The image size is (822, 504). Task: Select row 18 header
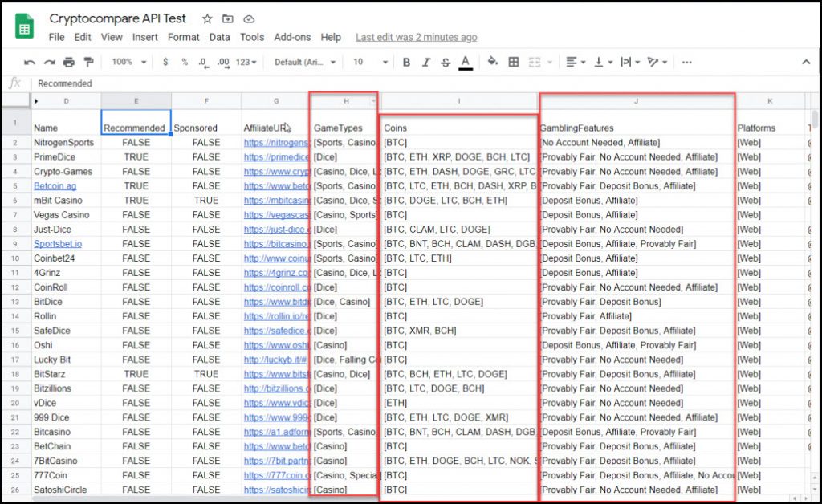pyautogui.click(x=15, y=374)
